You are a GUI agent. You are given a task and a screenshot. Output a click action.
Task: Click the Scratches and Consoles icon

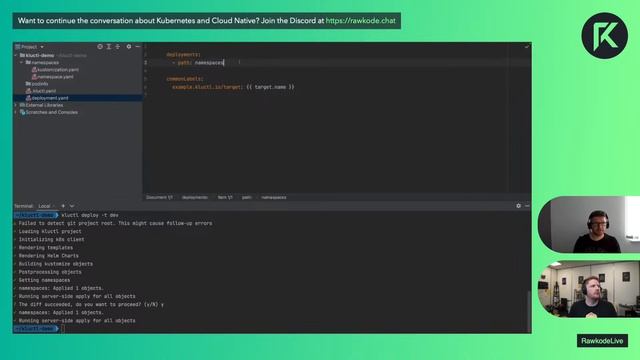[22, 112]
